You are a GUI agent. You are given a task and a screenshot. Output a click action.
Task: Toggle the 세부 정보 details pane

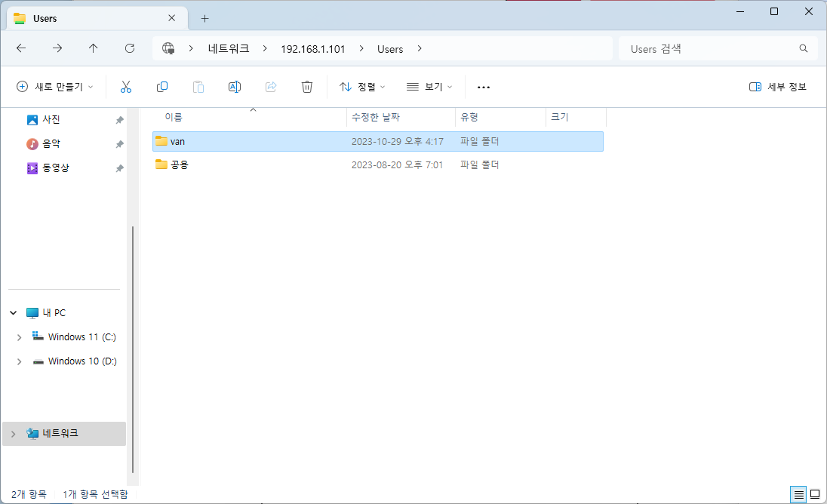(778, 87)
